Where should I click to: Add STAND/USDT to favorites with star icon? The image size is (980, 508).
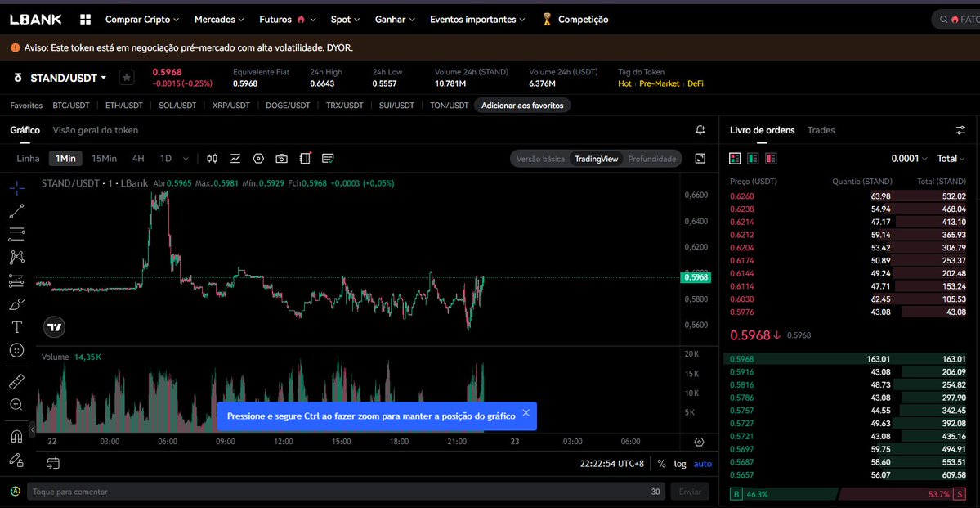pos(126,78)
